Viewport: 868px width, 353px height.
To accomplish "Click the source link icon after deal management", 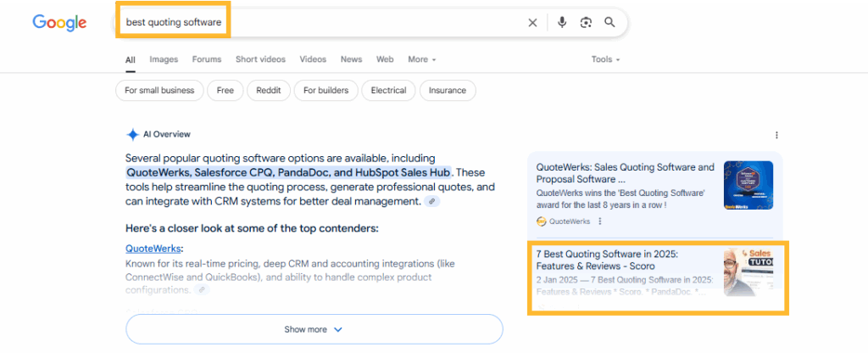I will pos(432,202).
